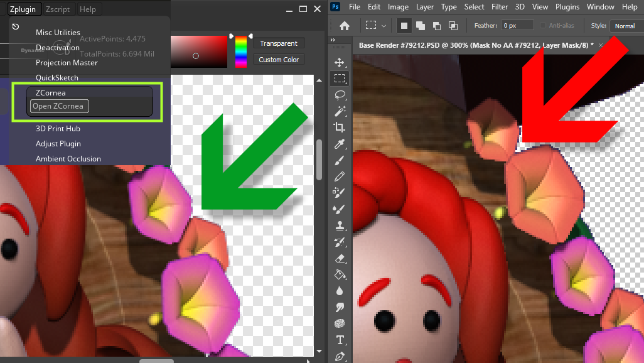Screen dimensions: 644x363
Task: Select the Brush tool
Action: 339,160
